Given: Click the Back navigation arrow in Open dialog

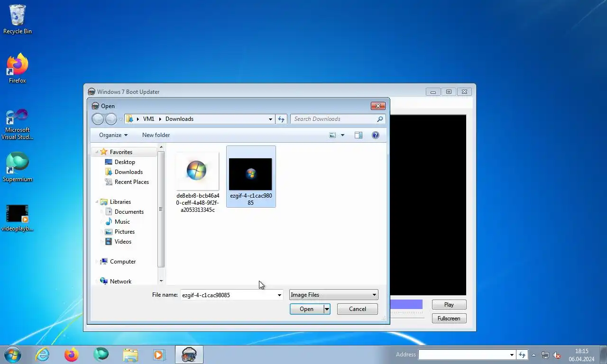Looking at the screenshot, I should click(98, 119).
